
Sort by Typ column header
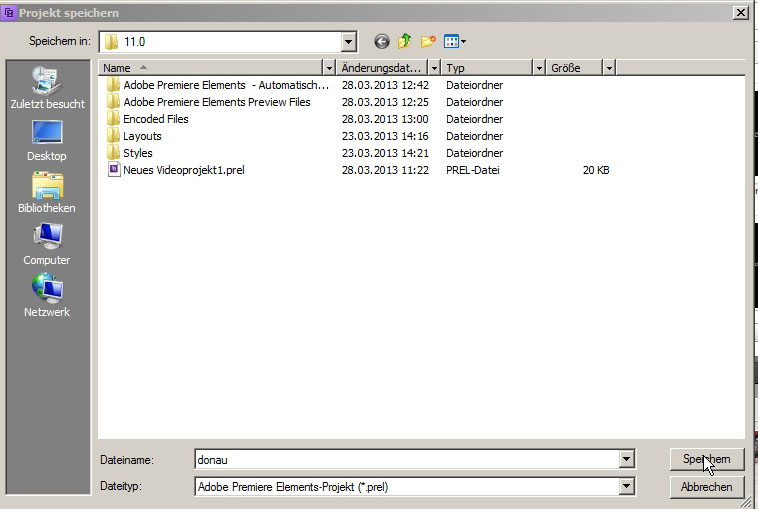pyautogui.click(x=487, y=68)
